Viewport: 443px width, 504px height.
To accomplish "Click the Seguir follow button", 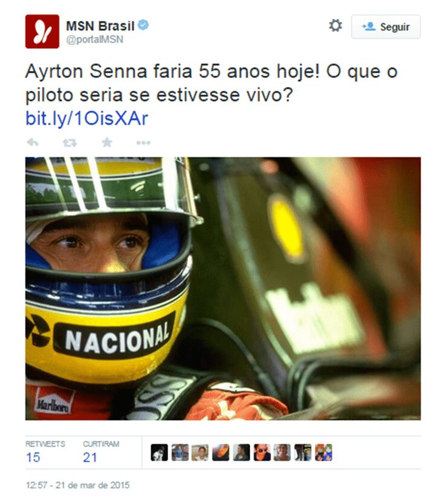I will (x=386, y=27).
